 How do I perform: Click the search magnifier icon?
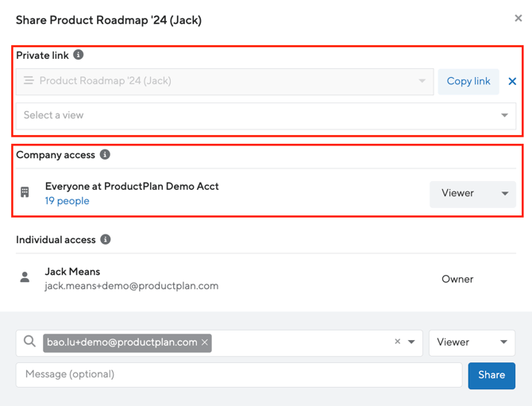coord(29,342)
